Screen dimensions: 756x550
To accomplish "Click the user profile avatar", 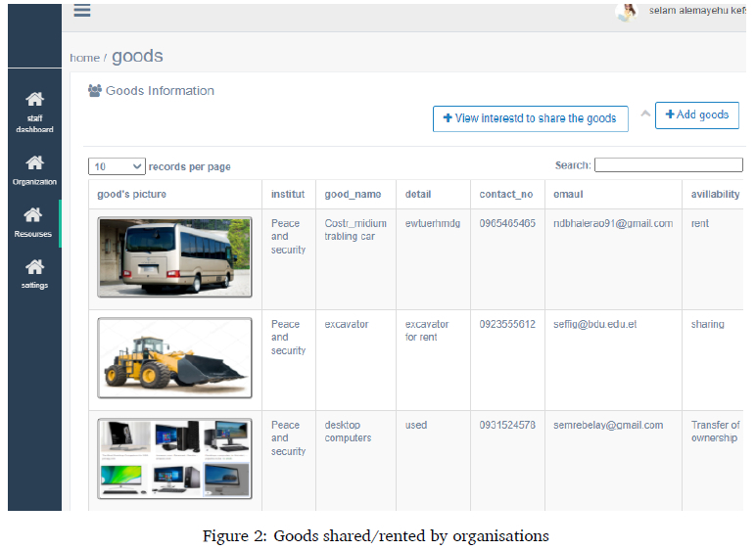I will (626, 12).
